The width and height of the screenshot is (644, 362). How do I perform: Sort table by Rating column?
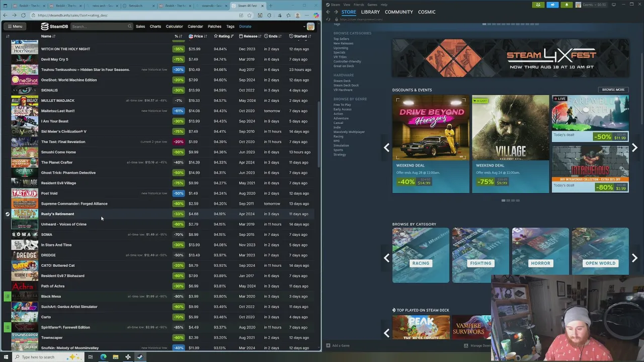pyautogui.click(x=223, y=36)
